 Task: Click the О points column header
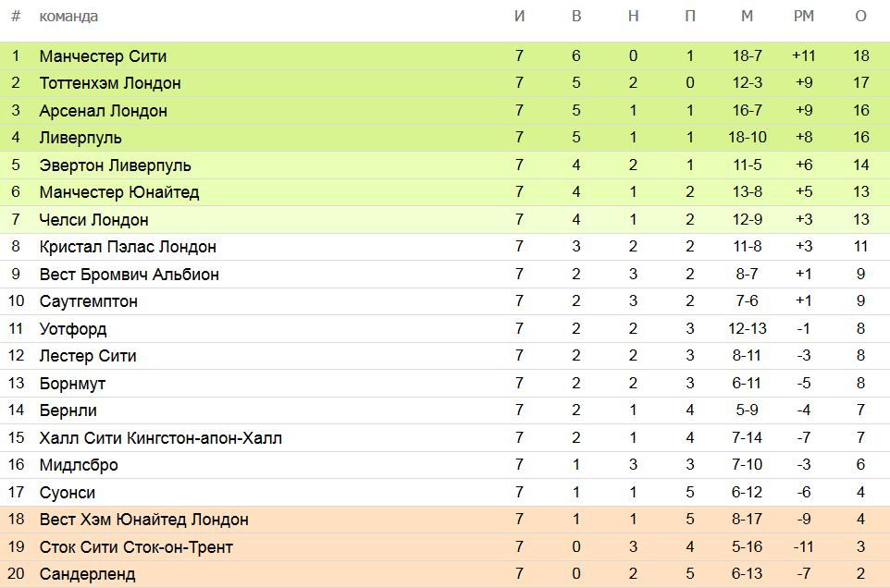pyautogui.click(x=861, y=17)
